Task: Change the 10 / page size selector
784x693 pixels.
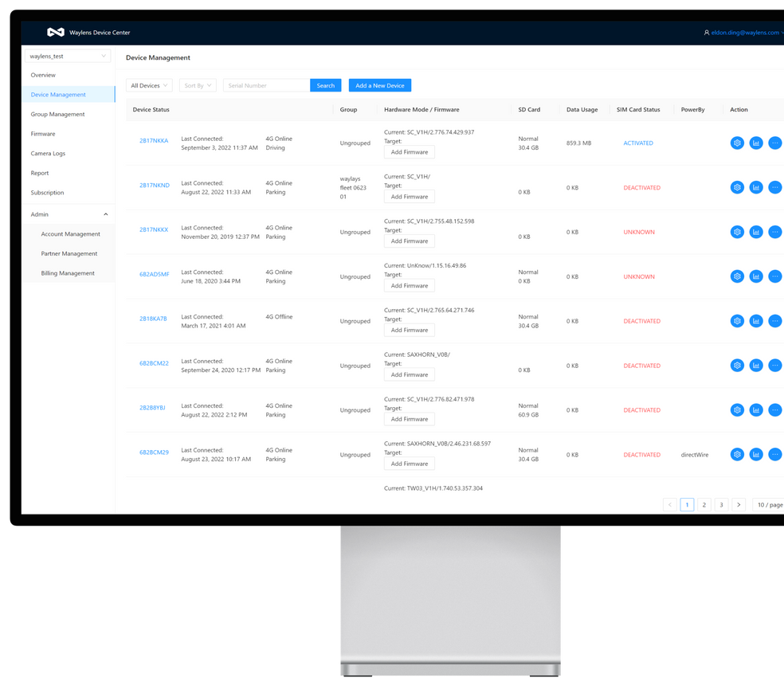Action: [769, 505]
